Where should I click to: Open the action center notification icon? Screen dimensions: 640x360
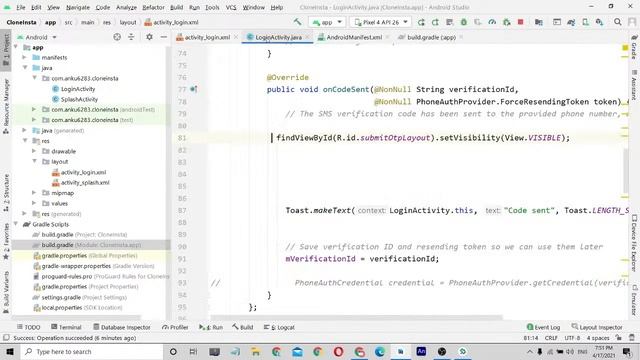(627, 351)
